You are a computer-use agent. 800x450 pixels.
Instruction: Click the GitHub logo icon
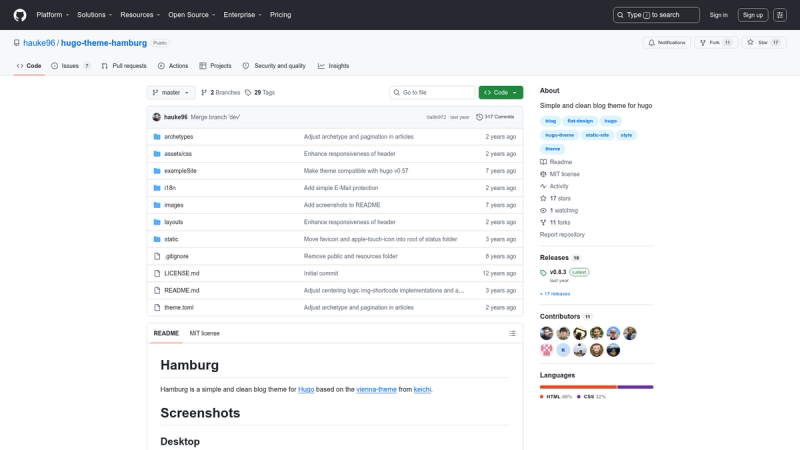[20, 15]
